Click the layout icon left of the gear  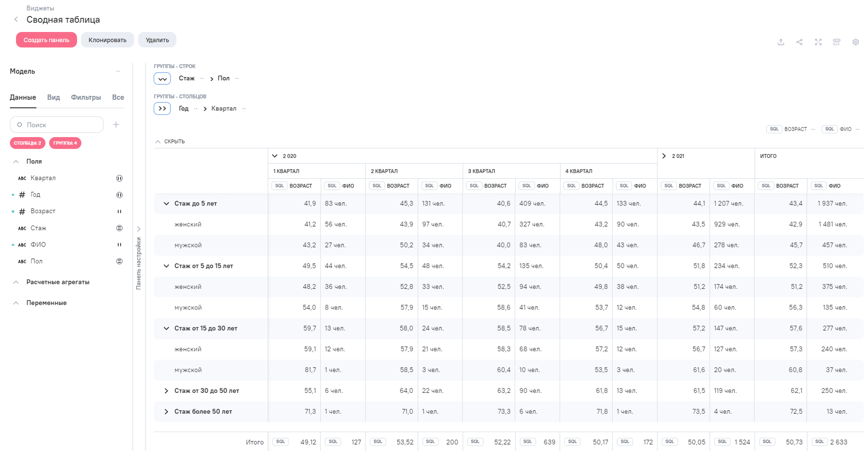[x=836, y=42]
